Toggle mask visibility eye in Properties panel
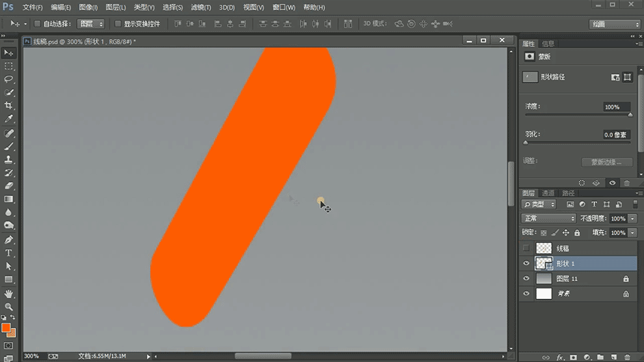 [x=612, y=183]
